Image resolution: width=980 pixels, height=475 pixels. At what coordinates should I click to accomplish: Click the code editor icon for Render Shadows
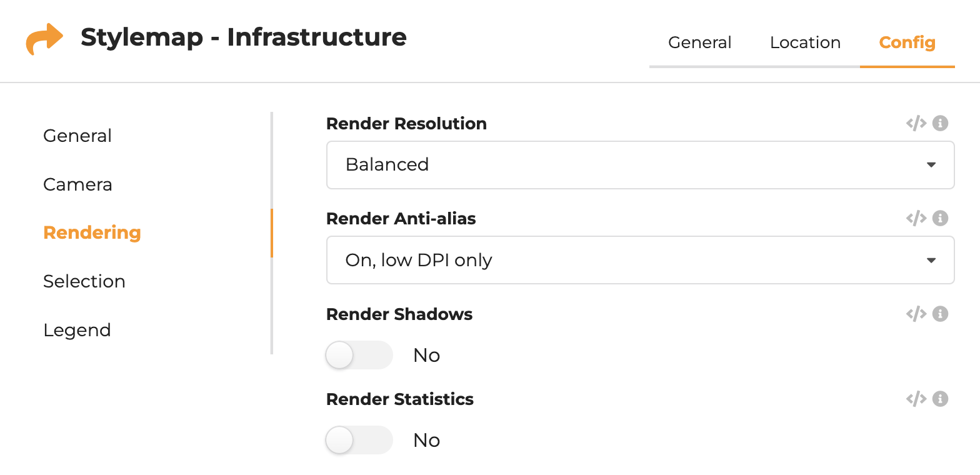(916, 314)
